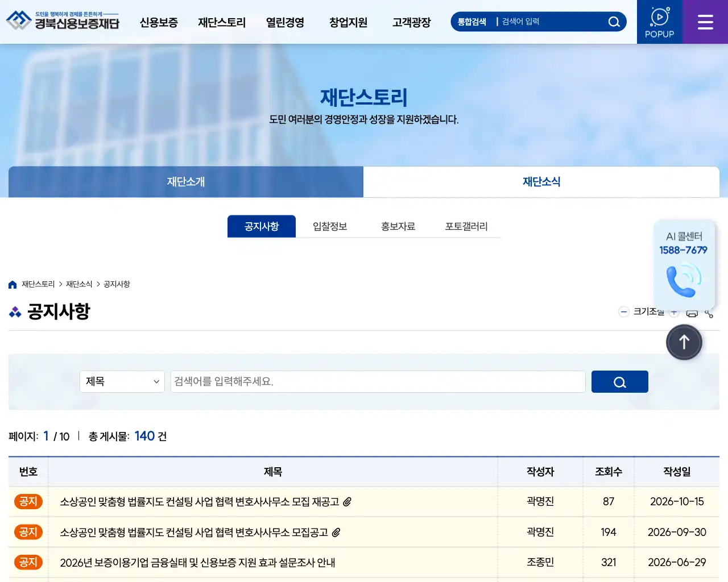Click the author 조종민 cell
Viewport: 728px width, 582px height.
pyautogui.click(x=540, y=562)
